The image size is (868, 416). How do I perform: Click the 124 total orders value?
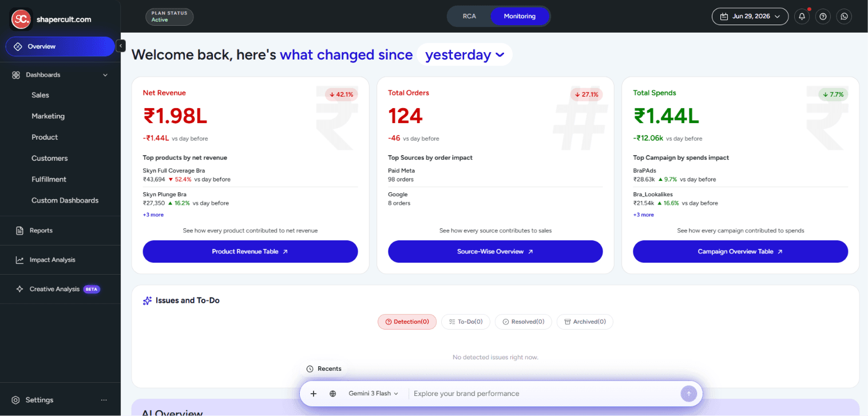tap(405, 117)
